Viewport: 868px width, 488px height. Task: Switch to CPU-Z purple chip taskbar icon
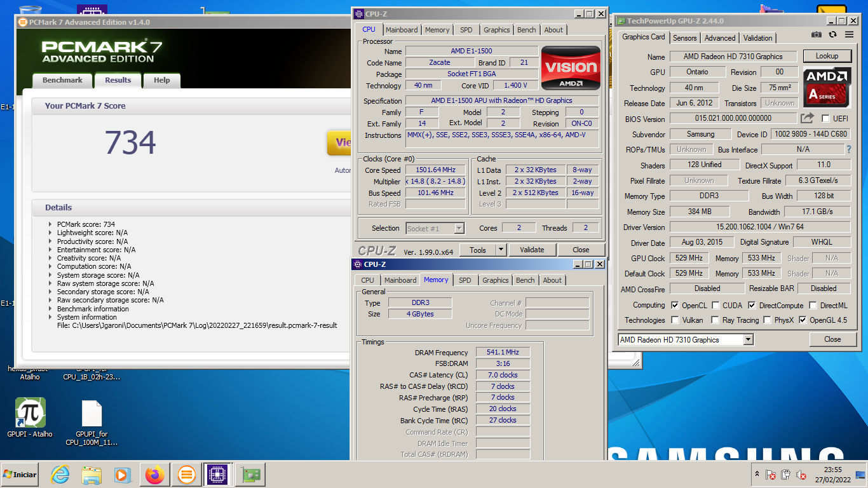(217, 475)
